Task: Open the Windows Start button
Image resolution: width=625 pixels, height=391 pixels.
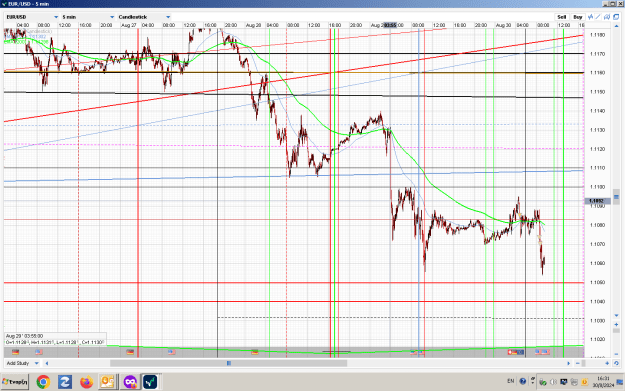Action: click(15, 382)
